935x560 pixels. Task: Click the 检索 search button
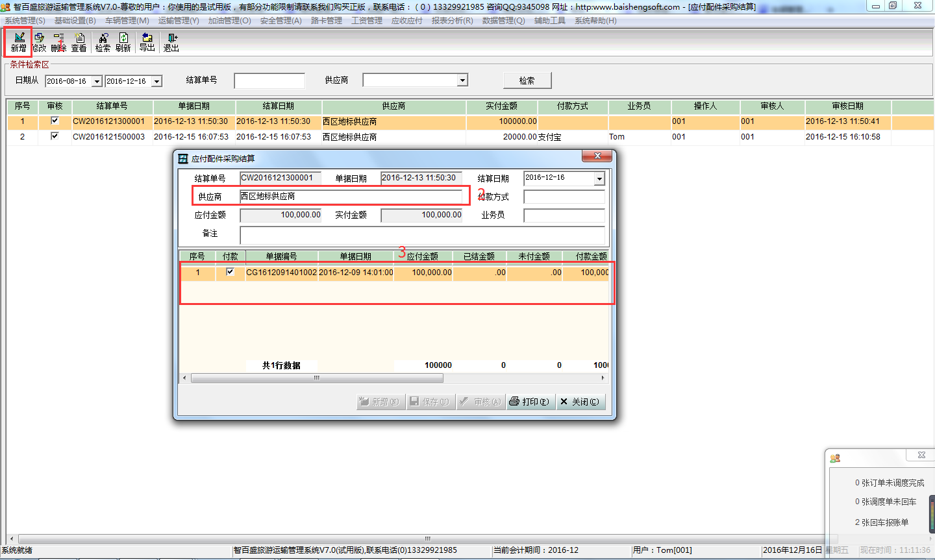point(527,80)
